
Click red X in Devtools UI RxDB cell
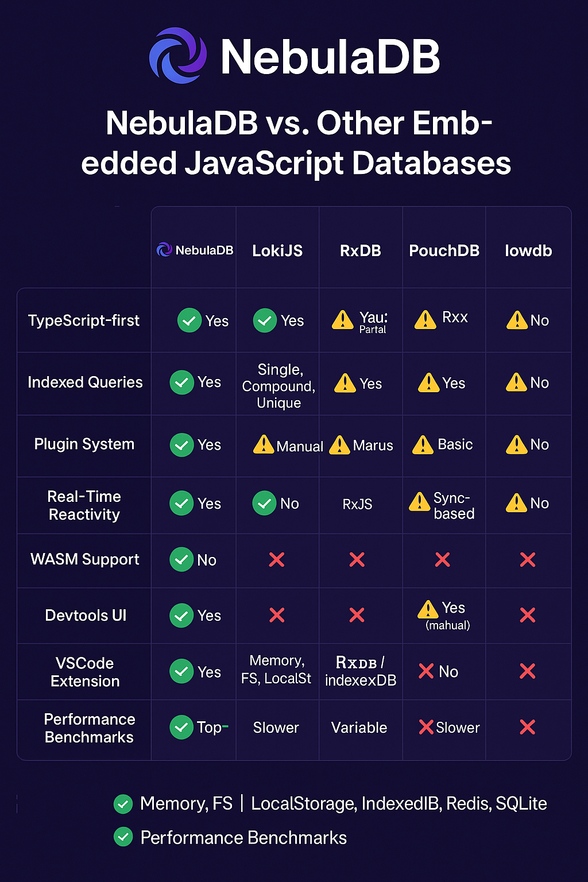tap(357, 616)
